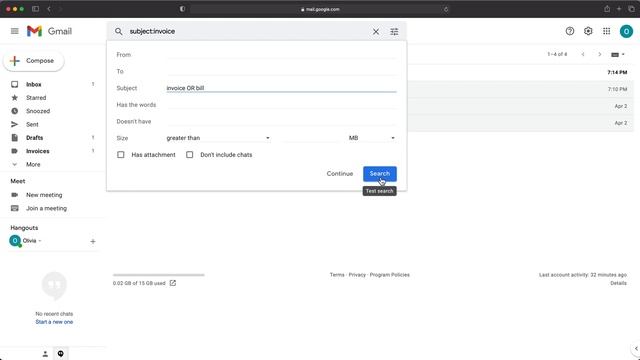Expand the side panel arrow at bottom right
The height and width of the screenshot is (360, 640).
pyautogui.click(x=636, y=349)
